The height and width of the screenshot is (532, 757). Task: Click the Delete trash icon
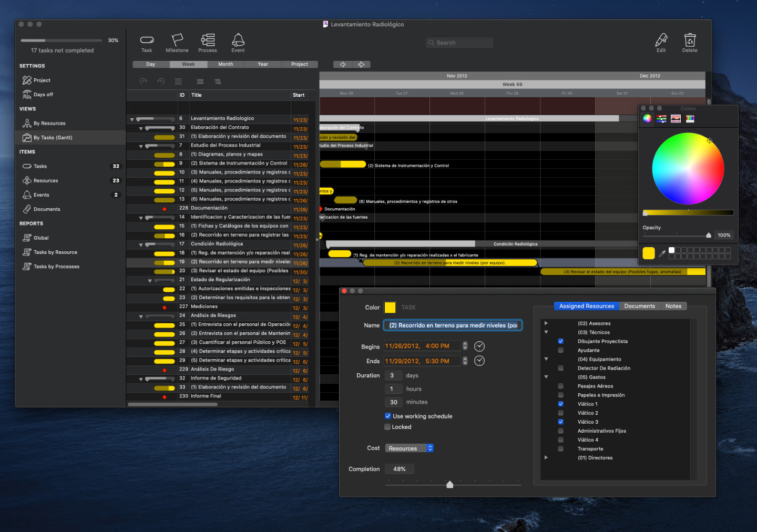click(x=690, y=40)
